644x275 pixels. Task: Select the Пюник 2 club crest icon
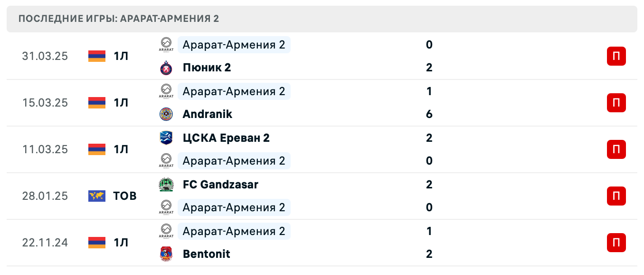[x=166, y=67]
